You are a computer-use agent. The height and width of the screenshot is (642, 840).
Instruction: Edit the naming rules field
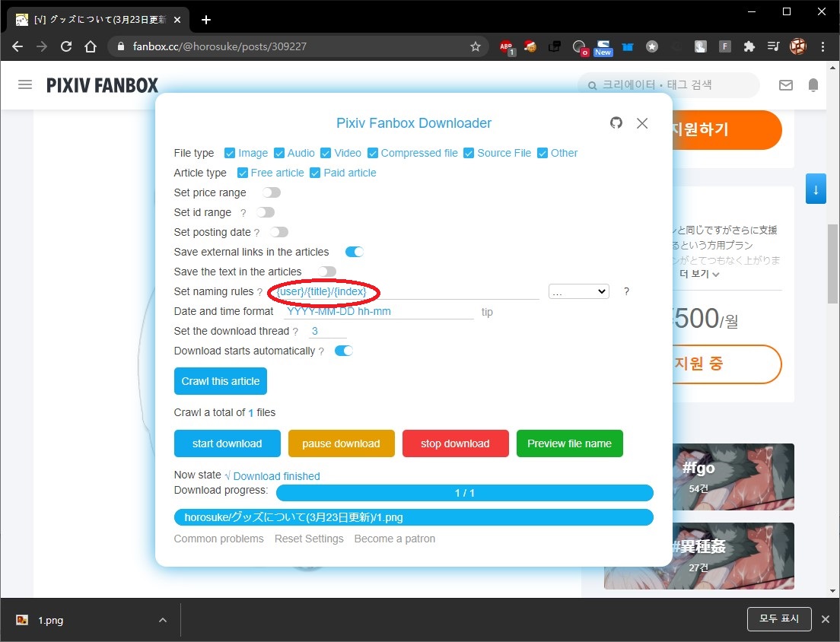coord(406,291)
